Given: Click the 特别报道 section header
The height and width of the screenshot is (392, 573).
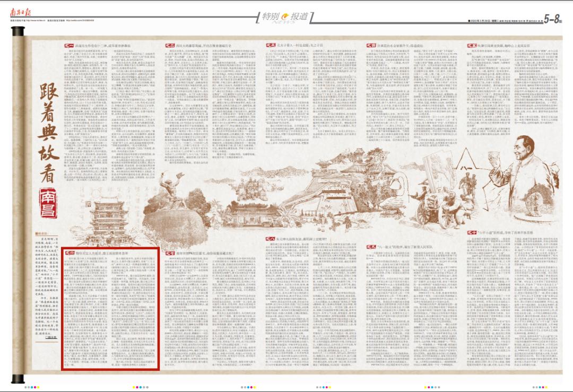Looking at the screenshot, I should click(x=285, y=17).
